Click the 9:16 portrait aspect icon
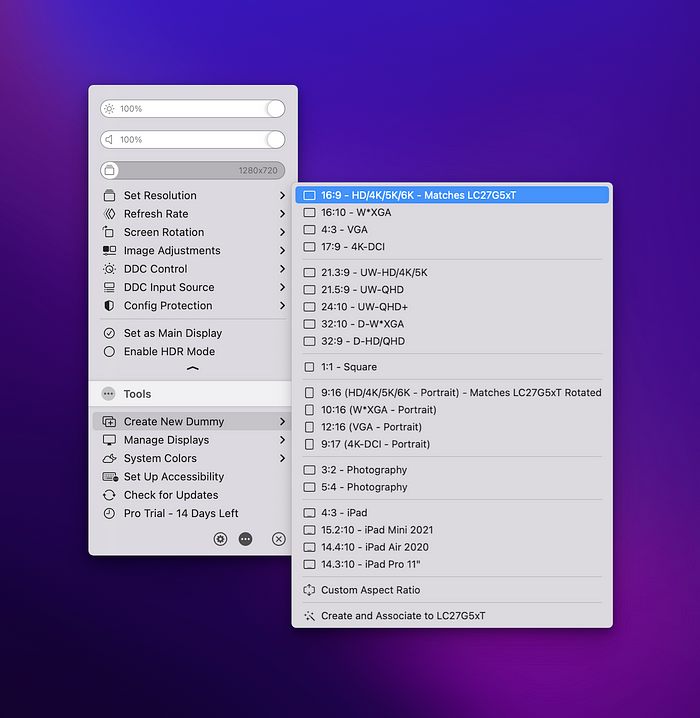 309,392
